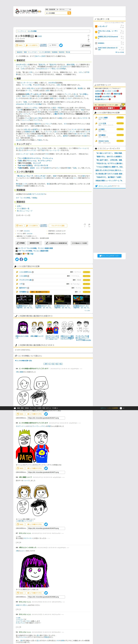The width and height of the screenshot is (138, 644).
Task: Click エンタの神様の記事へ戻る link
Action: (23, 361)
